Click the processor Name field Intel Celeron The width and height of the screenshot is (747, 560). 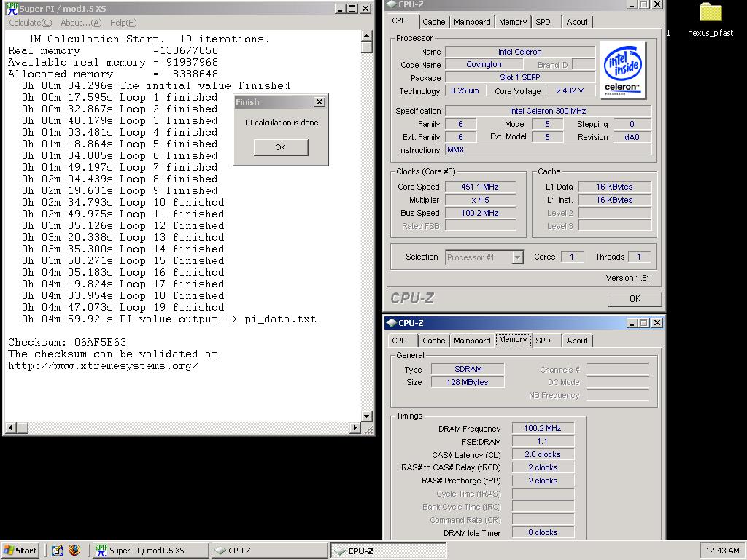[519, 52]
